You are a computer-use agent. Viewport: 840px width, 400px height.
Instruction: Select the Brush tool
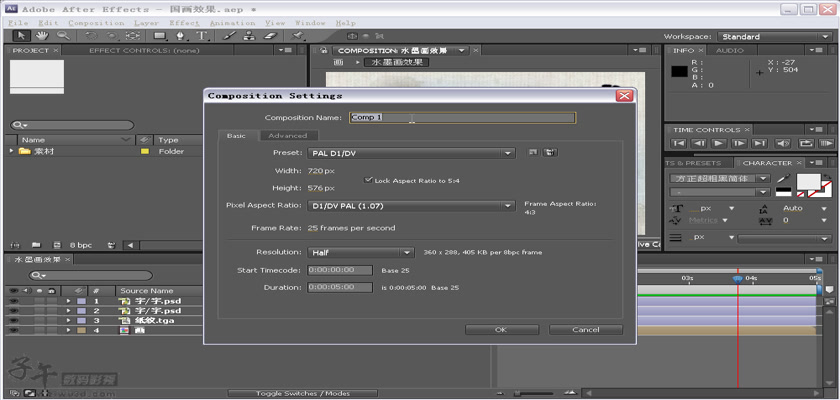pyautogui.click(x=228, y=36)
